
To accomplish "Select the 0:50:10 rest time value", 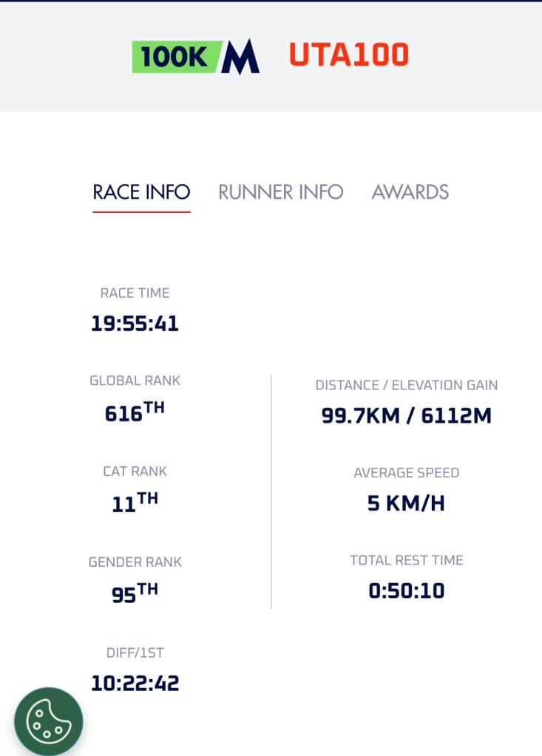I will tap(407, 591).
